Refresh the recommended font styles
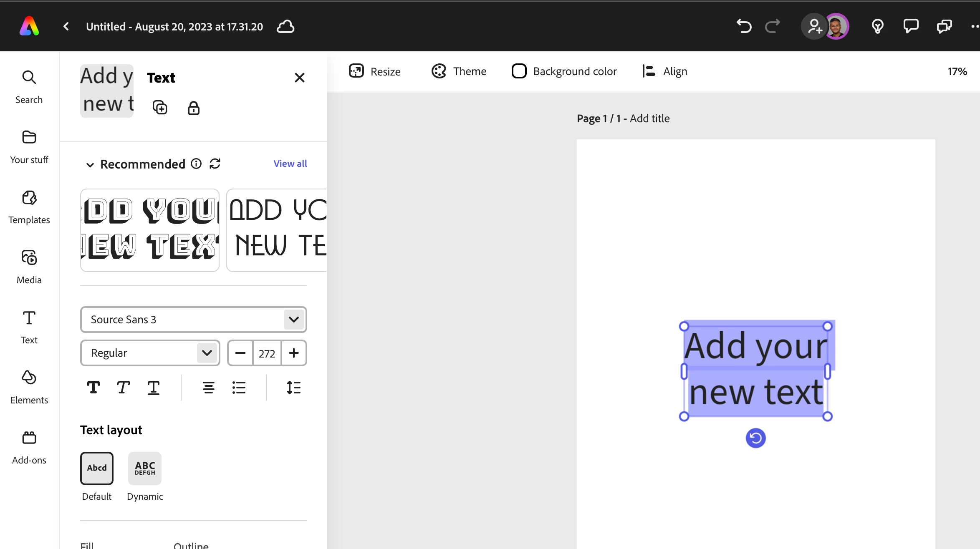This screenshot has width=980, height=549. pos(215,164)
